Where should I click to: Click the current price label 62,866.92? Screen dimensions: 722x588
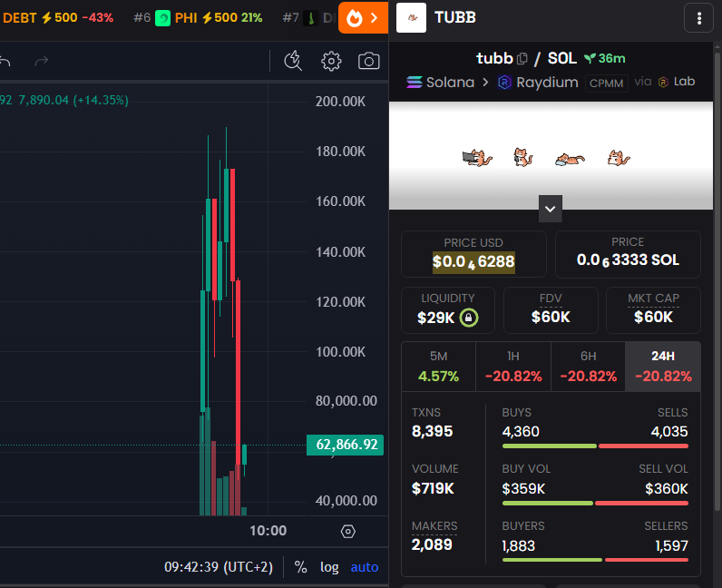click(346, 445)
